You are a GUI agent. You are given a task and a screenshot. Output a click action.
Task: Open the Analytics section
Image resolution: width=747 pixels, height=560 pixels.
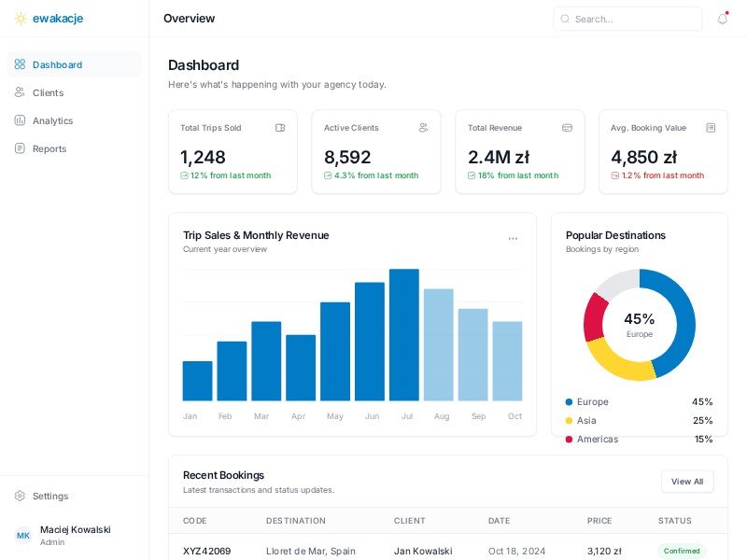point(52,120)
